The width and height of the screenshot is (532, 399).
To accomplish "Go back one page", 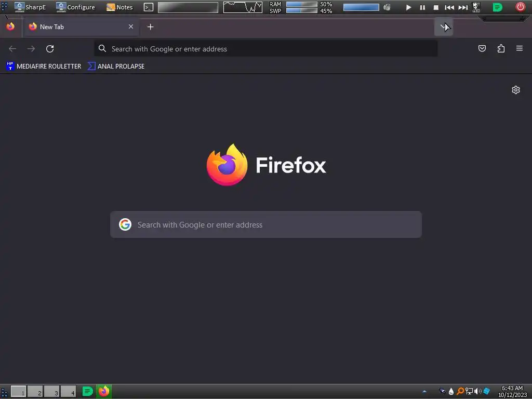I will coord(12,49).
